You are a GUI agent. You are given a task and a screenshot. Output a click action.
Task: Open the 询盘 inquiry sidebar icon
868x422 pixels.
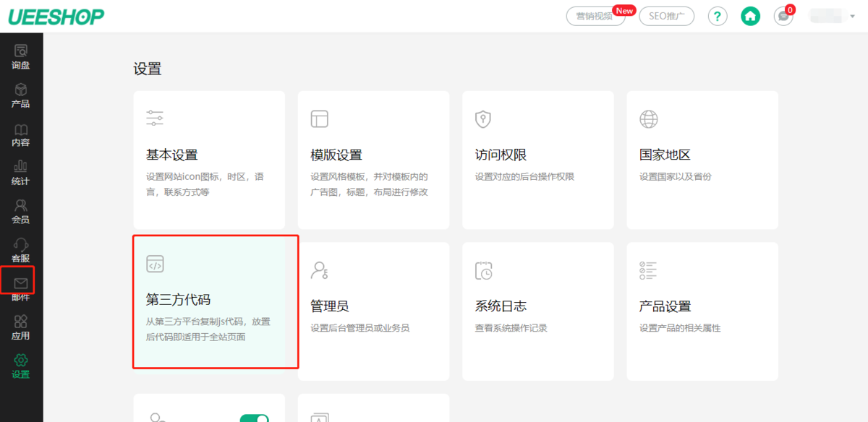(x=21, y=51)
